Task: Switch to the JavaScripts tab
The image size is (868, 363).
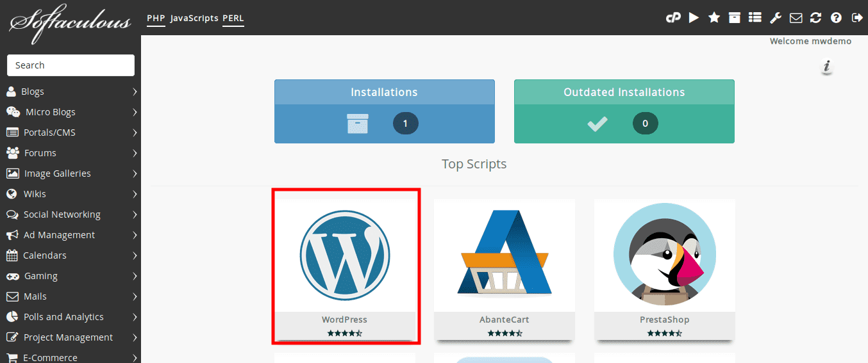Action: click(194, 18)
